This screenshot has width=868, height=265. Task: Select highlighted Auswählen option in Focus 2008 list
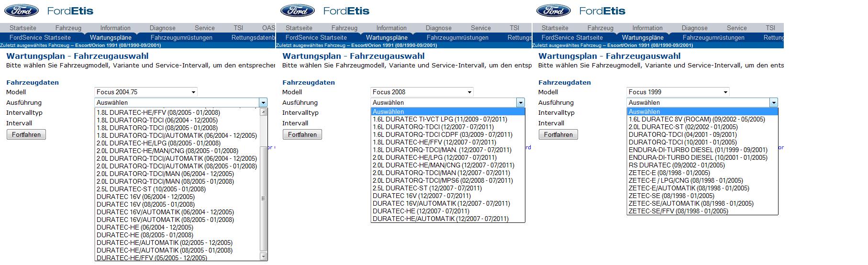tap(448, 111)
